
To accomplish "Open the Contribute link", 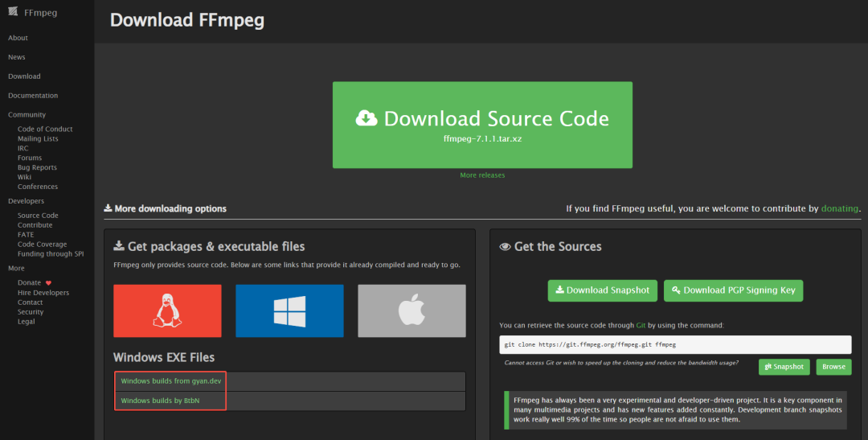I will click(35, 225).
